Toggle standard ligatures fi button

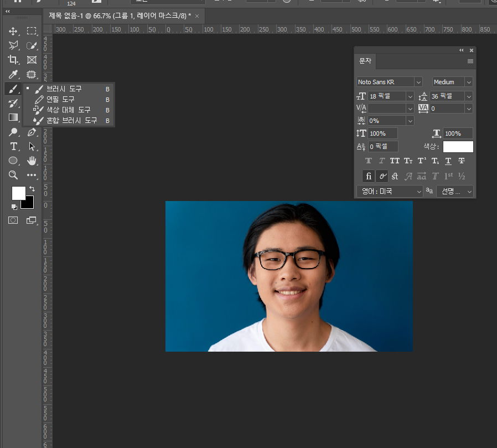[368, 176]
